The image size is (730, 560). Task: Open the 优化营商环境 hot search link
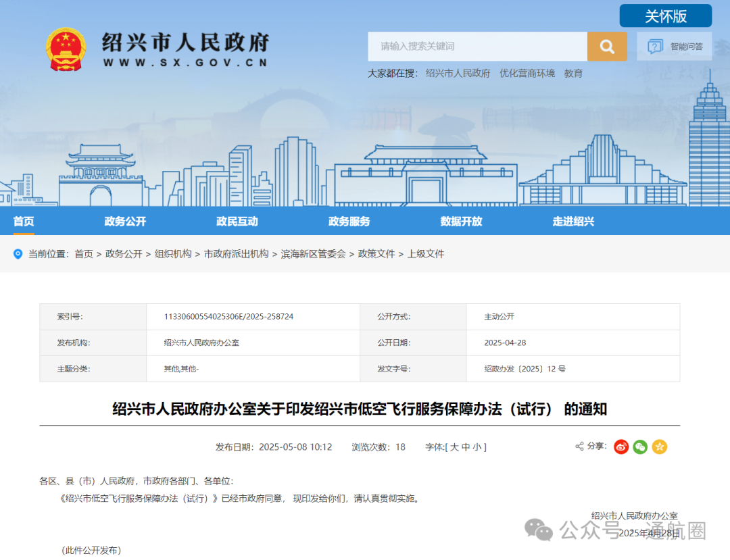click(527, 73)
